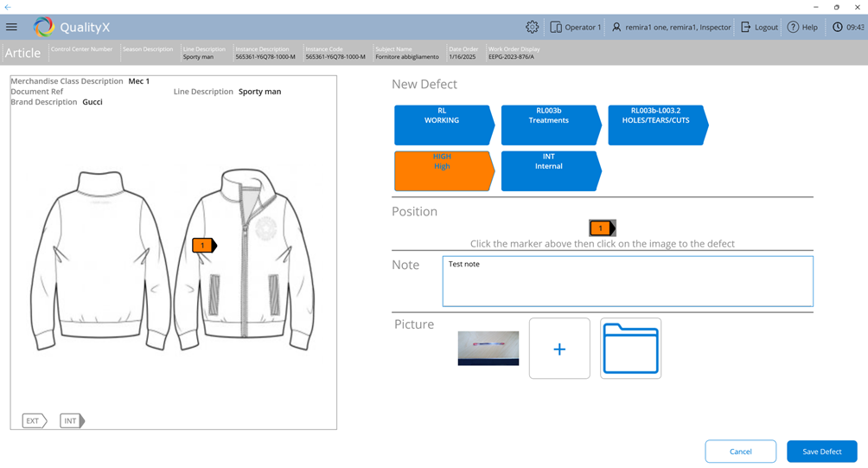Cancel the new defect
This screenshot has width=868, height=468.
pos(741,452)
